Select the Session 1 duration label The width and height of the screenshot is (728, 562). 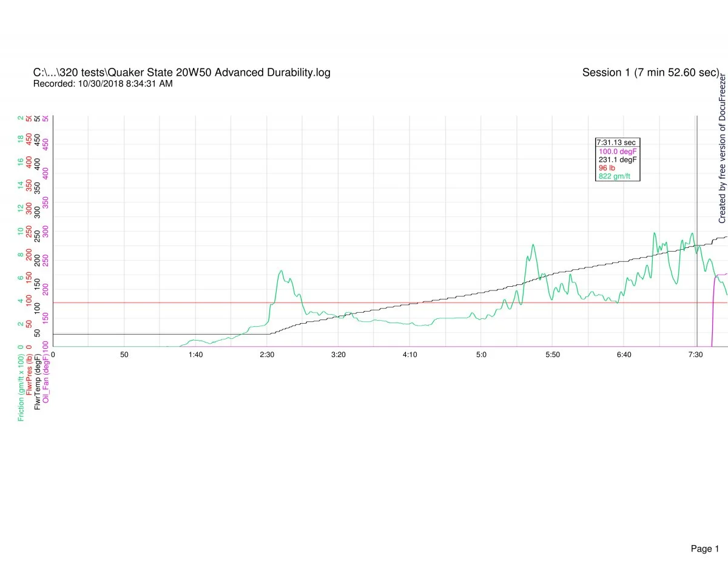coord(650,73)
